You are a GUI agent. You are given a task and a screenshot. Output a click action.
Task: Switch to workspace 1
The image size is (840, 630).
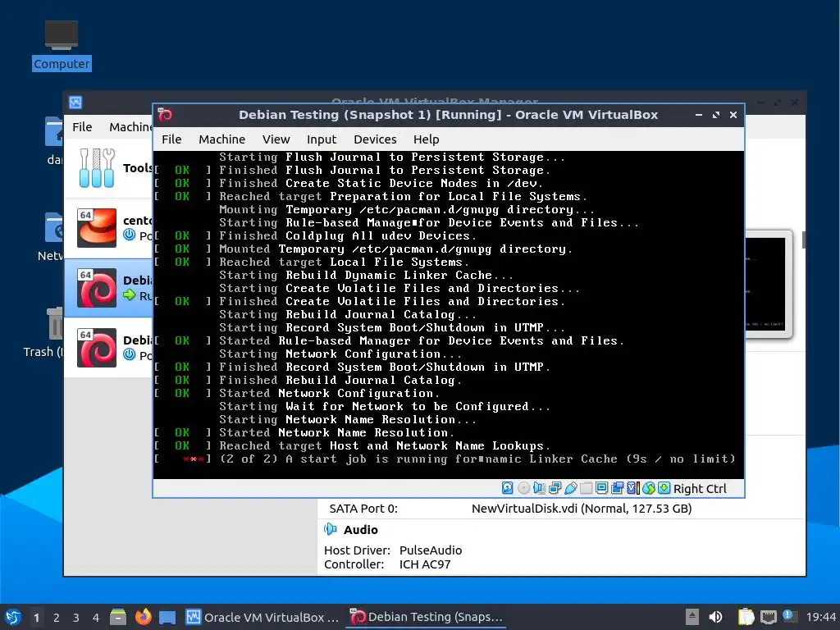36,618
